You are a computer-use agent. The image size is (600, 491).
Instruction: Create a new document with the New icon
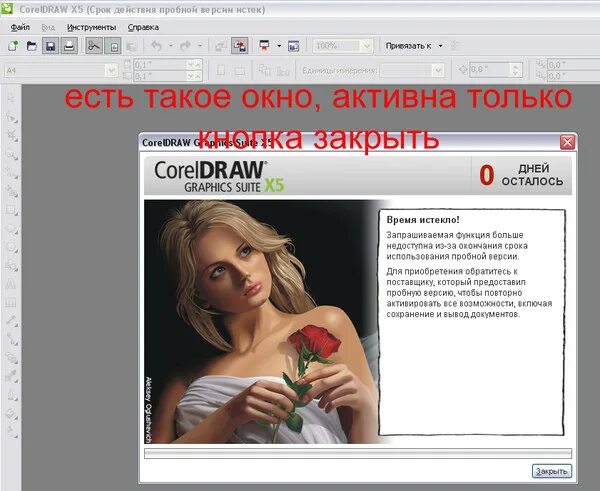point(13,46)
